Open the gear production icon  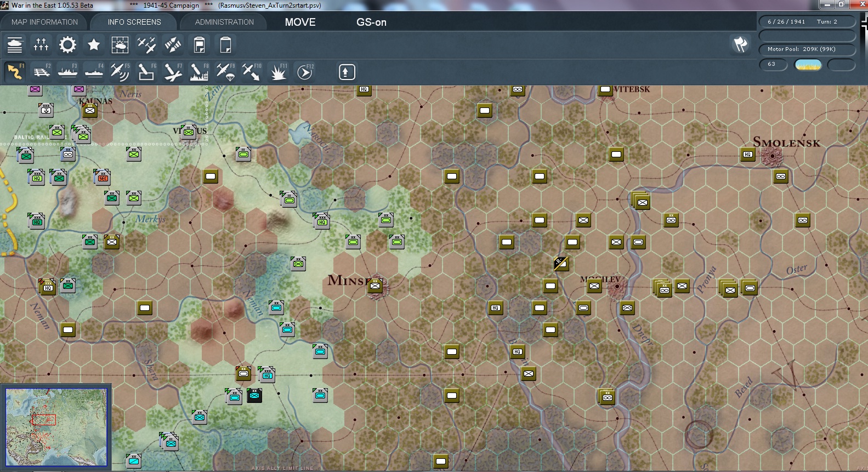tap(67, 44)
